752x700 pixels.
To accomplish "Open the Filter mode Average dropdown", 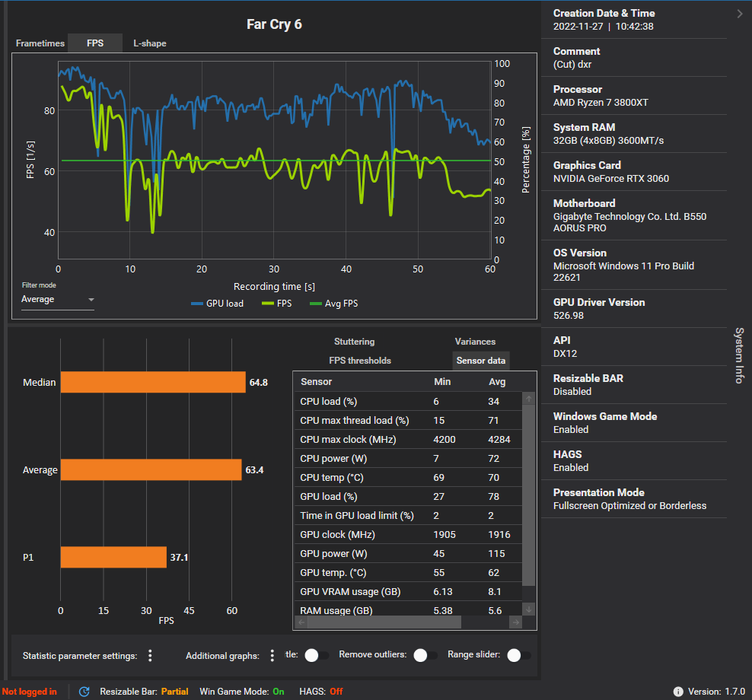I will click(58, 299).
